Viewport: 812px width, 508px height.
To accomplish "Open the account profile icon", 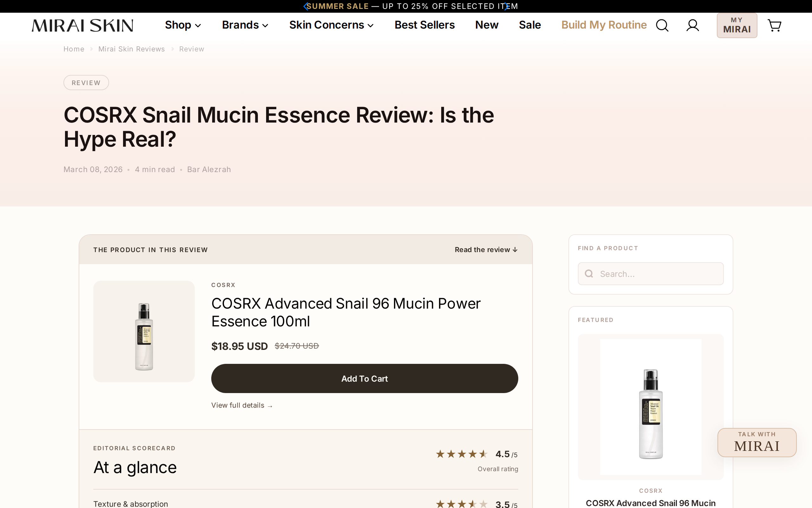I will pos(692,25).
